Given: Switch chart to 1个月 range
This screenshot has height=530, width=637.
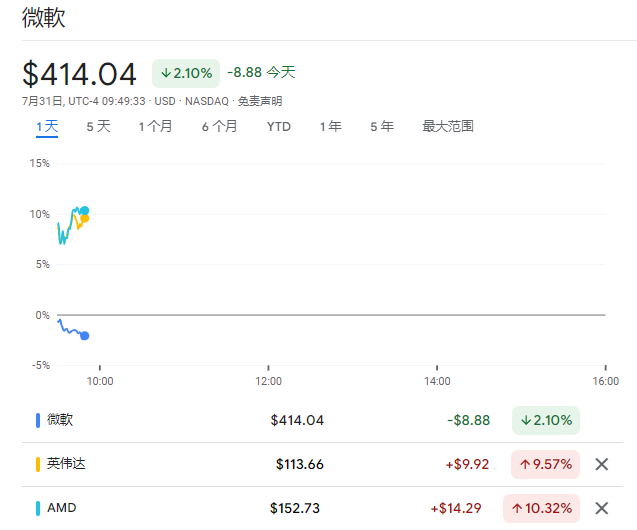Looking at the screenshot, I should (x=155, y=127).
